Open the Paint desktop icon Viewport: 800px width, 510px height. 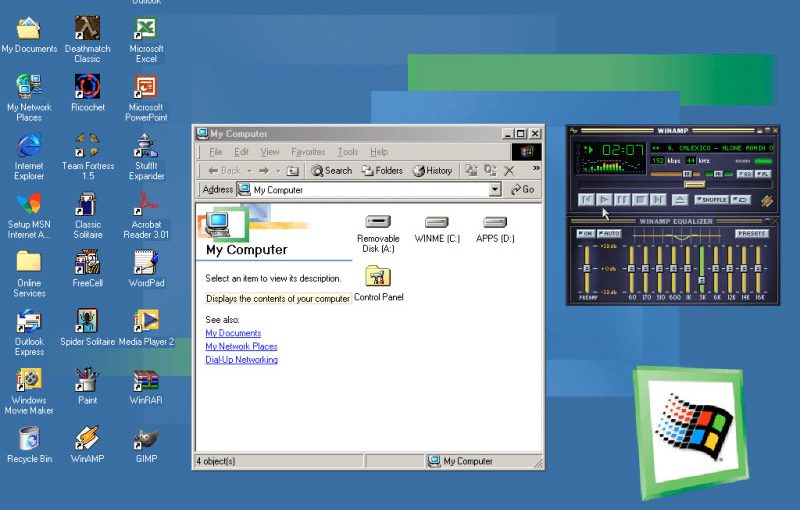pos(88,386)
